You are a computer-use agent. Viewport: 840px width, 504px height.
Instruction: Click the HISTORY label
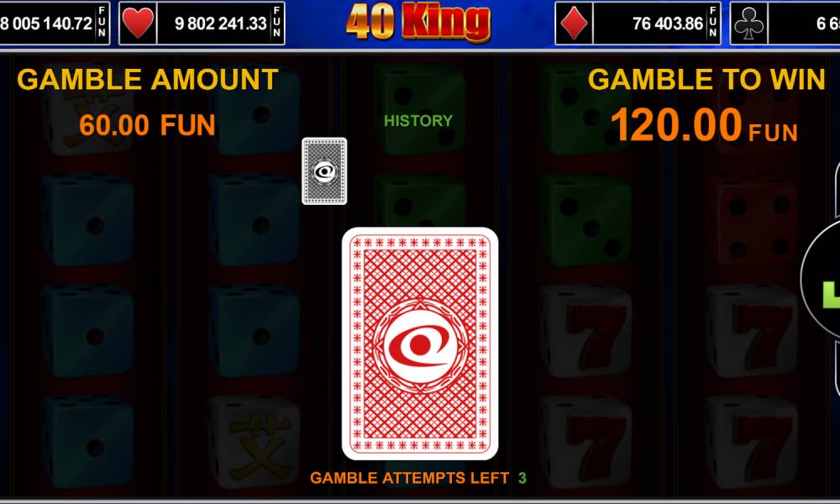click(x=418, y=121)
